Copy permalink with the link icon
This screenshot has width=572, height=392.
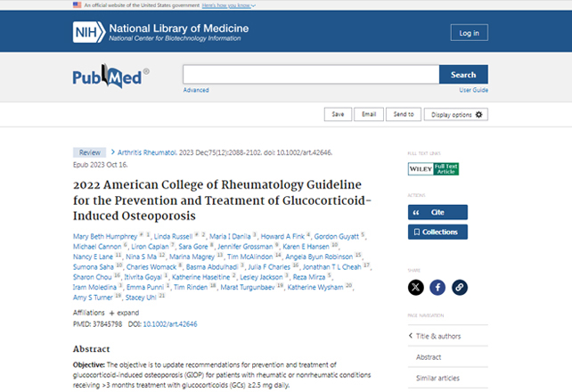(x=459, y=288)
